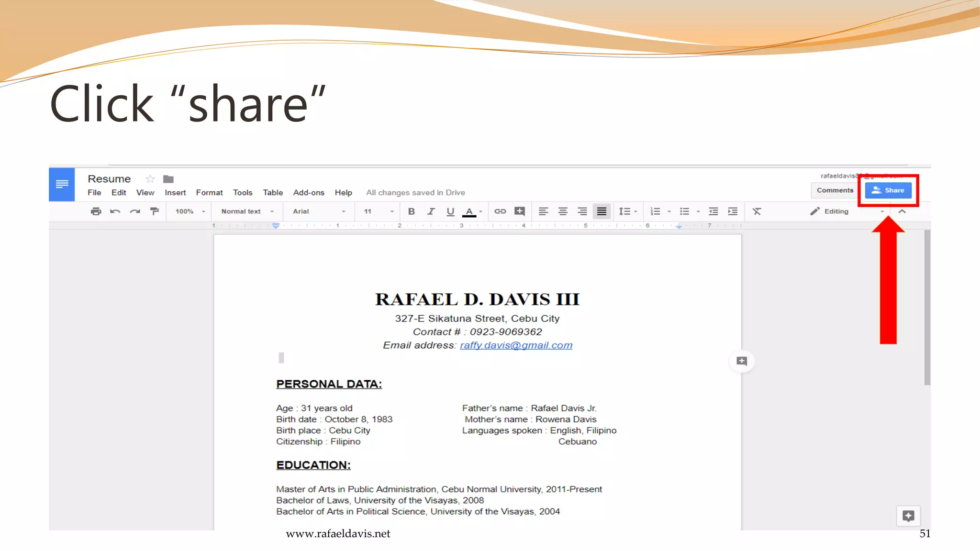The width and height of the screenshot is (980, 551).
Task: Click the move to folder icon
Action: [168, 179]
